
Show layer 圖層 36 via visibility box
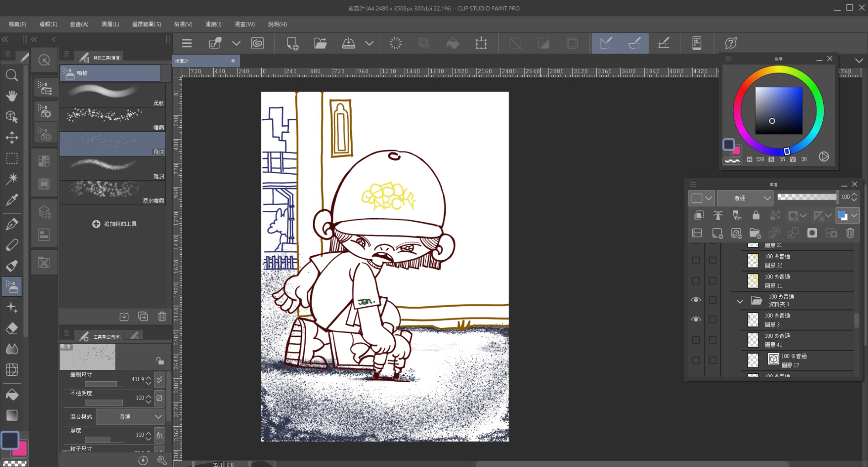pyautogui.click(x=696, y=260)
